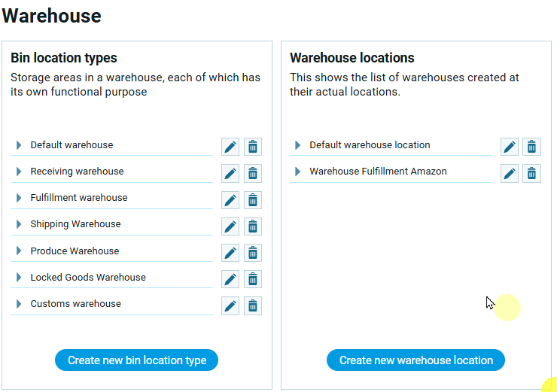This screenshot has height=392, width=557.
Task: Delete the Produce Warehouse entry
Action: [x=253, y=253]
